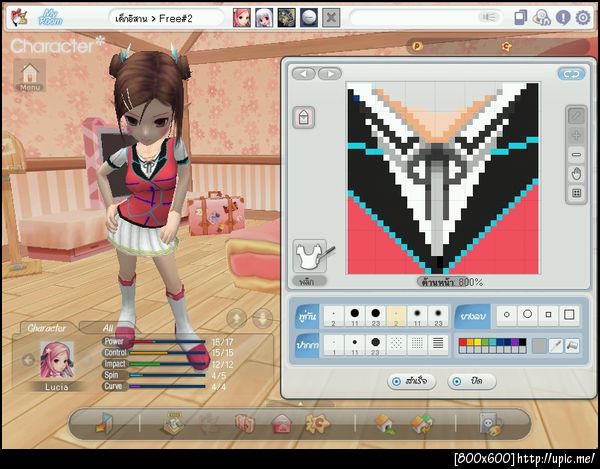Switch to the Character tab
Viewport: 600px width, 469px height.
tap(46, 328)
